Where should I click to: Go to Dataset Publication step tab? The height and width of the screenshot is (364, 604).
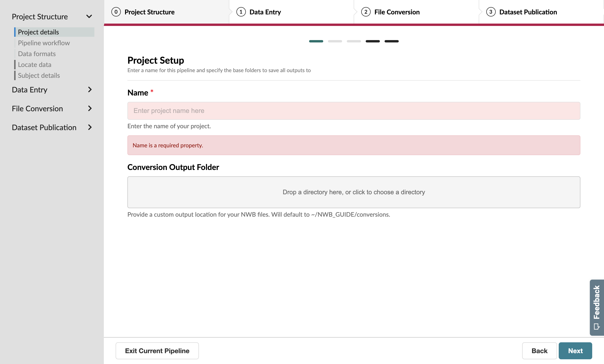click(541, 12)
